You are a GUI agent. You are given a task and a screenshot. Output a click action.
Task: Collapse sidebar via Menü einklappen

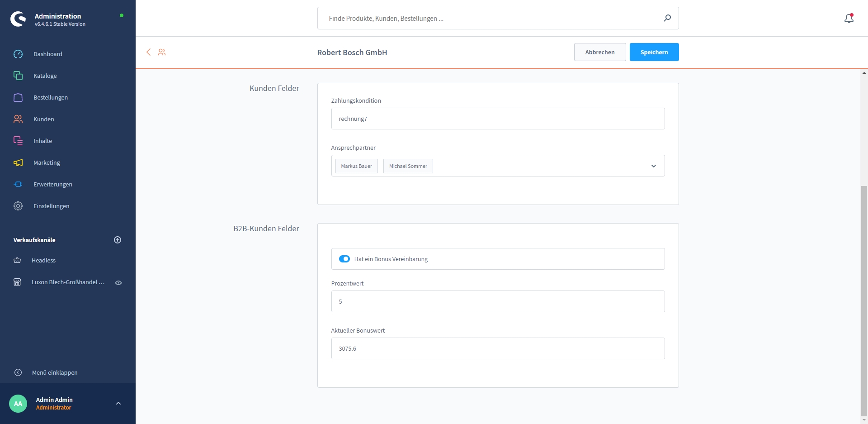coord(54,372)
